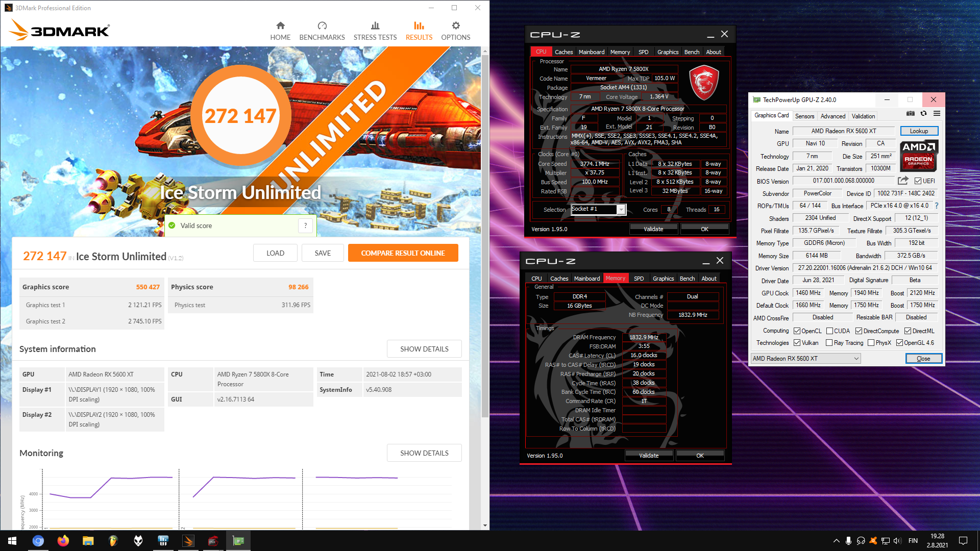Image resolution: width=980 pixels, height=551 pixels.
Task: Open the GPU-Z hamburger menu
Action: coord(937,113)
